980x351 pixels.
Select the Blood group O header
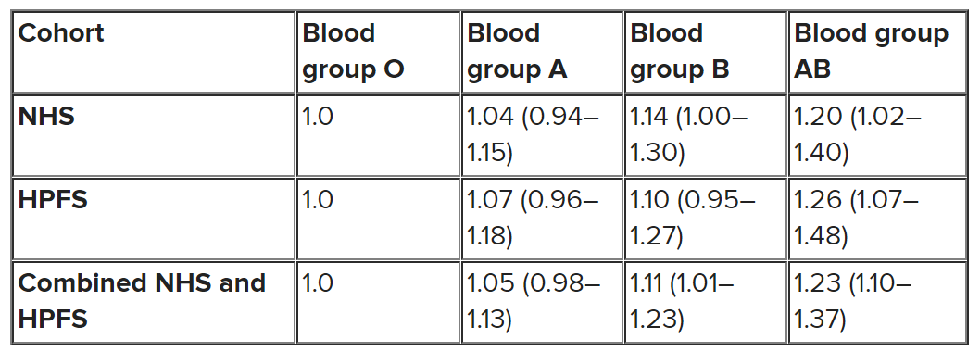coord(354,51)
